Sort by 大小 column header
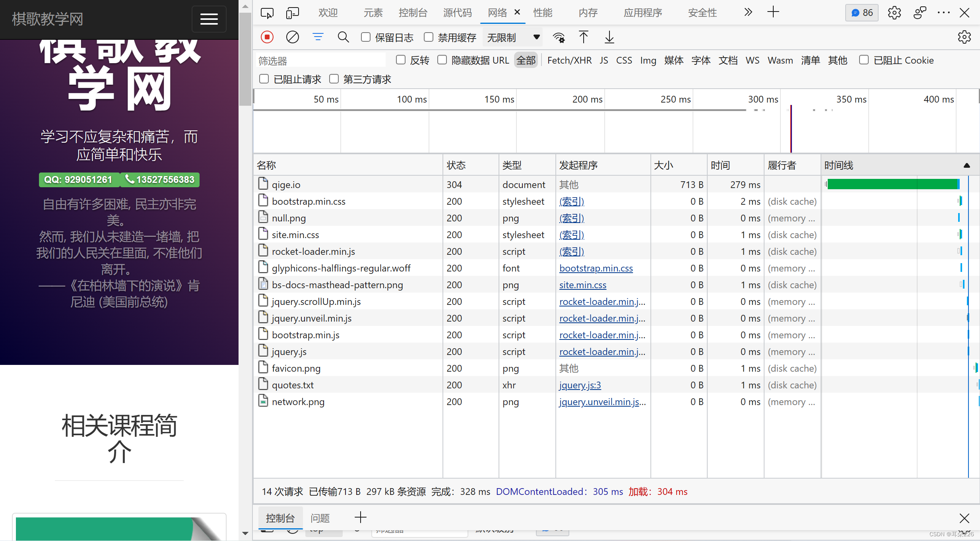 click(x=679, y=165)
